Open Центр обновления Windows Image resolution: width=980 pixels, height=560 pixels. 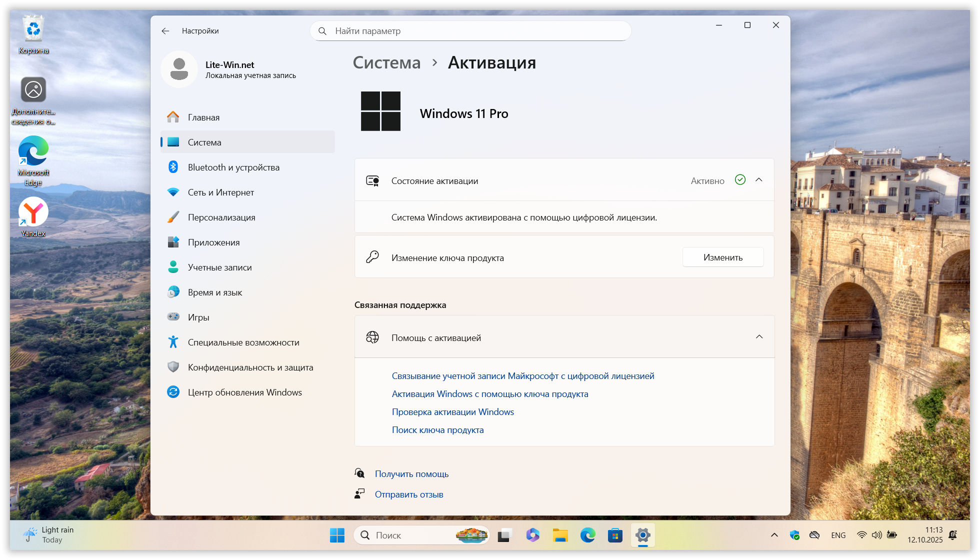(244, 392)
